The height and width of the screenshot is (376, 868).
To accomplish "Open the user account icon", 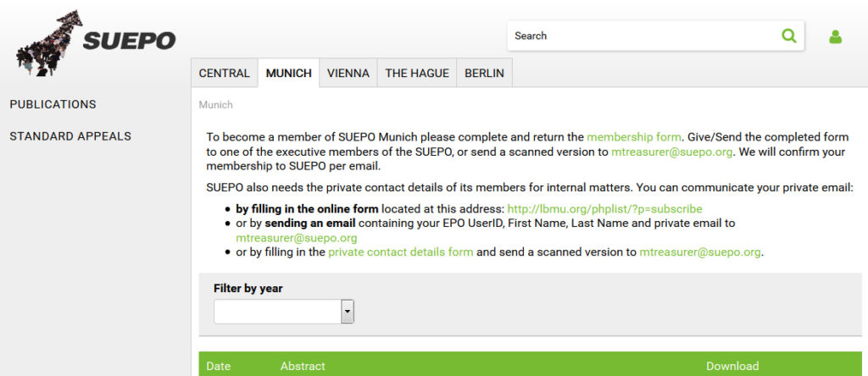I will tap(835, 36).
